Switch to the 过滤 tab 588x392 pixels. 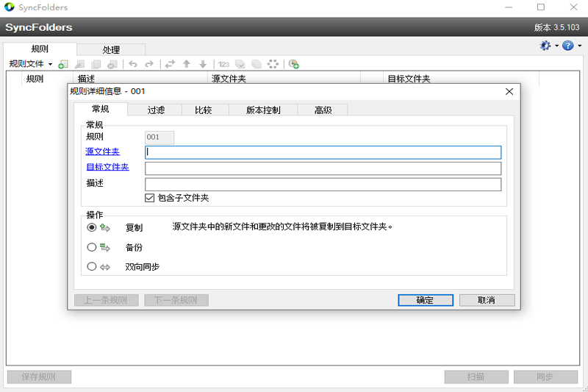click(155, 110)
